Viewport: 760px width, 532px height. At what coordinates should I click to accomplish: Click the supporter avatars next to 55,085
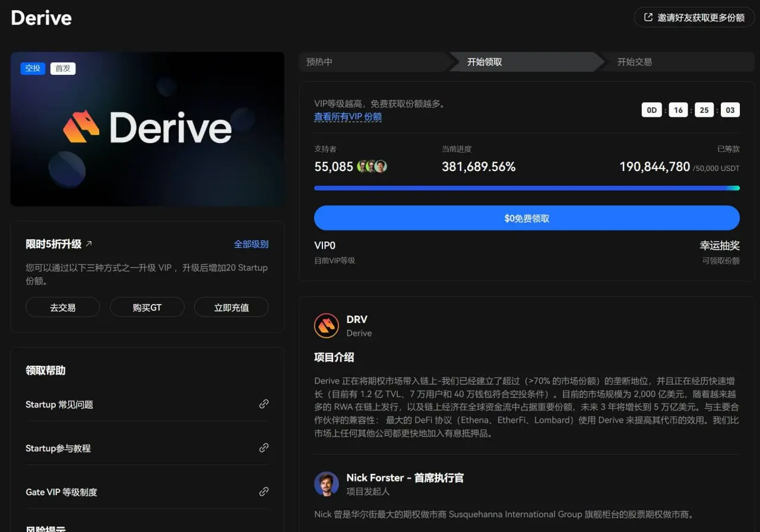(372, 166)
